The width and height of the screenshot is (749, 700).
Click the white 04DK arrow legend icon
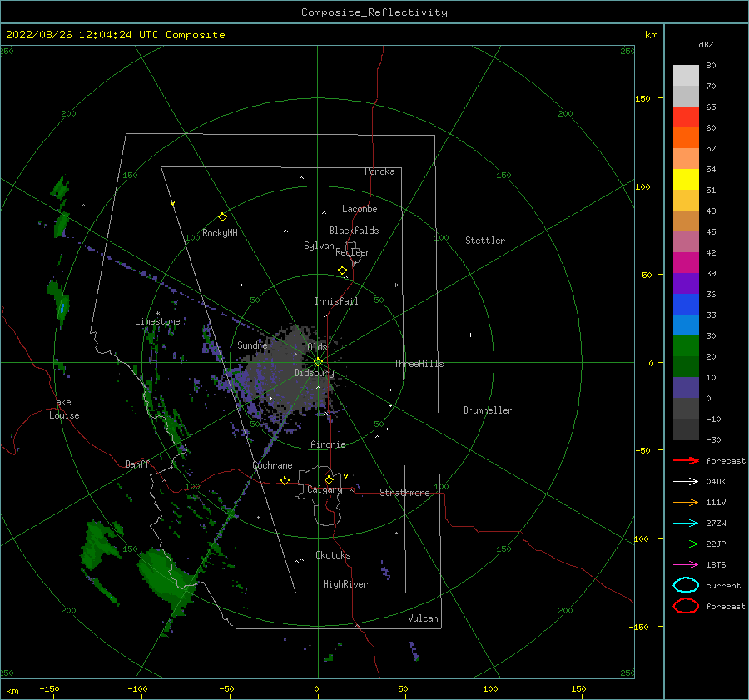686,481
